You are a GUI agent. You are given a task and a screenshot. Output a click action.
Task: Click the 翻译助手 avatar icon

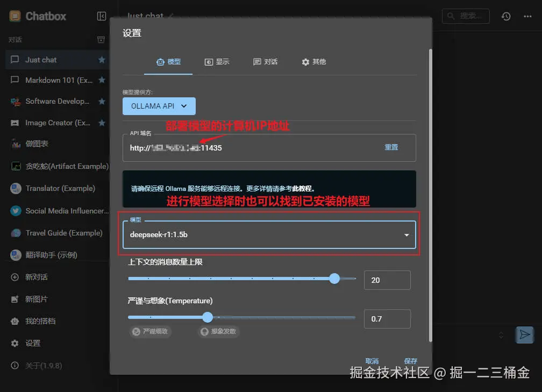click(16, 255)
